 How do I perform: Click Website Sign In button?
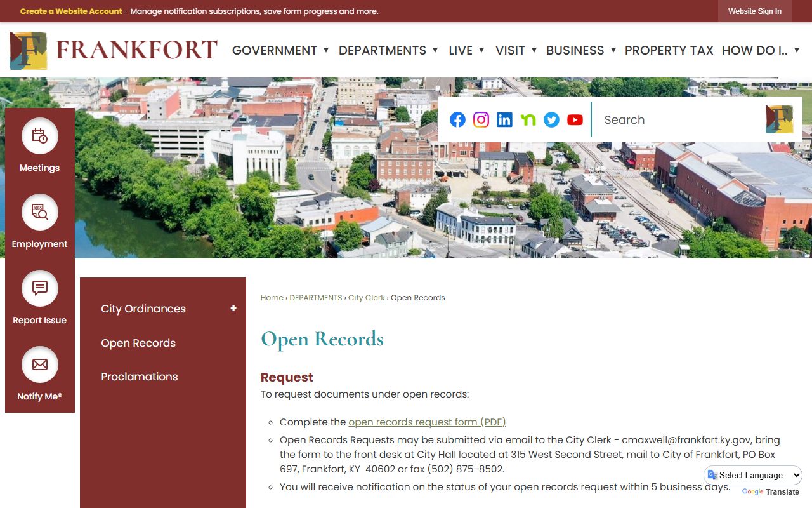click(x=755, y=11)
